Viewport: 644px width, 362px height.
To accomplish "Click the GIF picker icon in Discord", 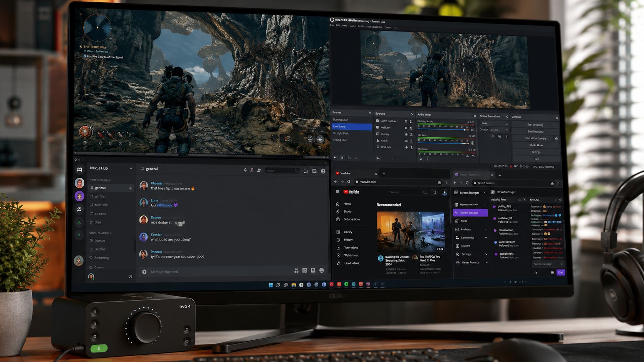I will (305, 270).
